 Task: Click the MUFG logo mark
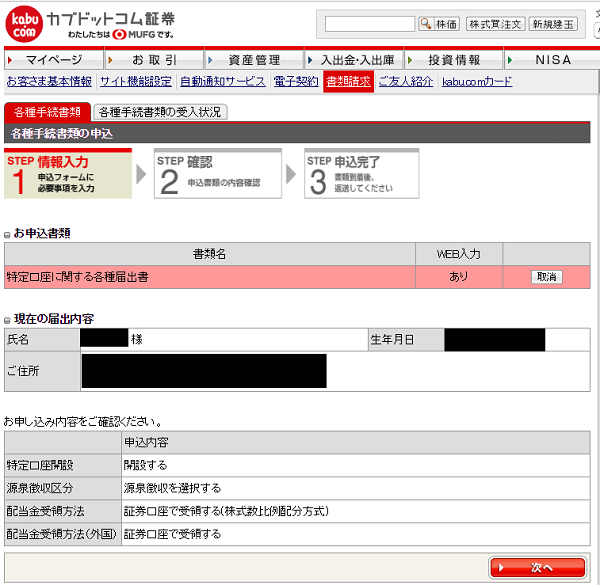(119, 34)
